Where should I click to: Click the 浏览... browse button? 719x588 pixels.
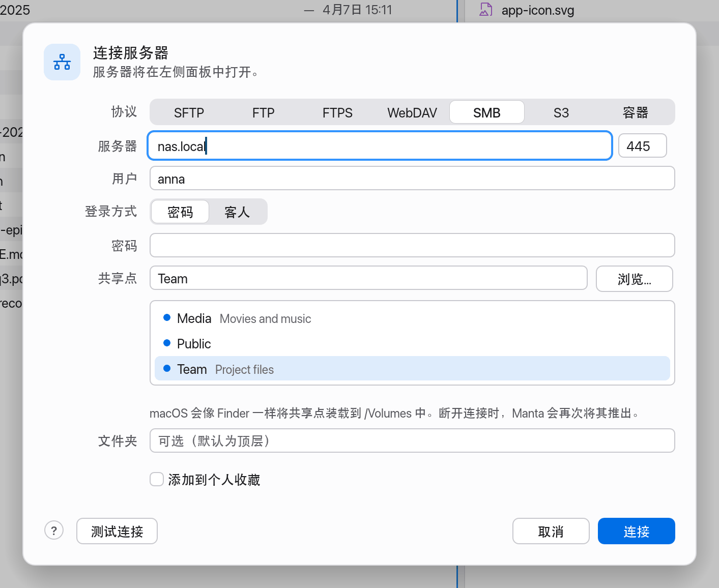pos(635,279)
